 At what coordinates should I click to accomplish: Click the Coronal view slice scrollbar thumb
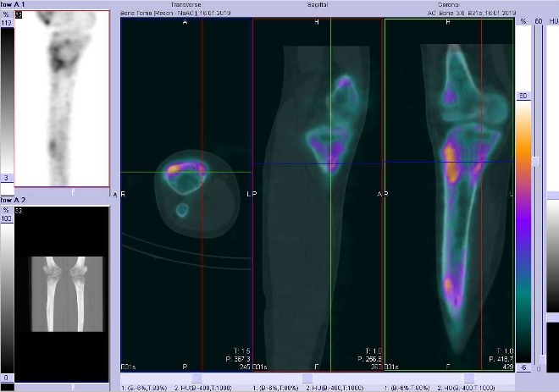click(469, 378)
